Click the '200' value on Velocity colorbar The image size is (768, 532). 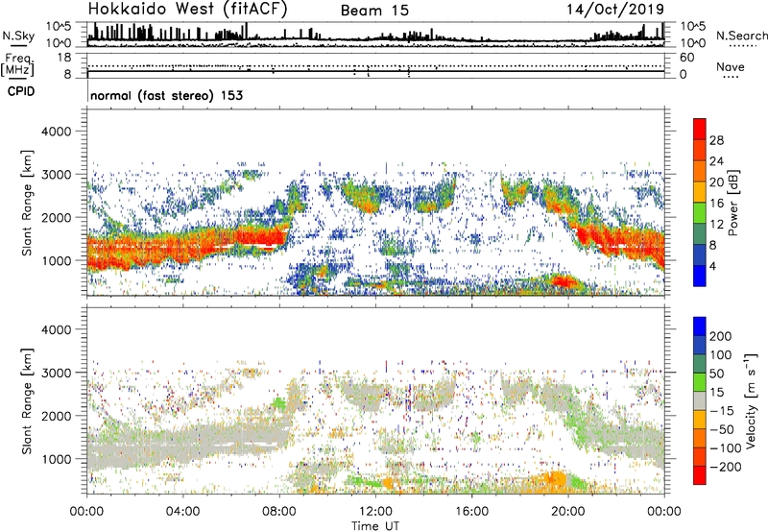(721, 336)
